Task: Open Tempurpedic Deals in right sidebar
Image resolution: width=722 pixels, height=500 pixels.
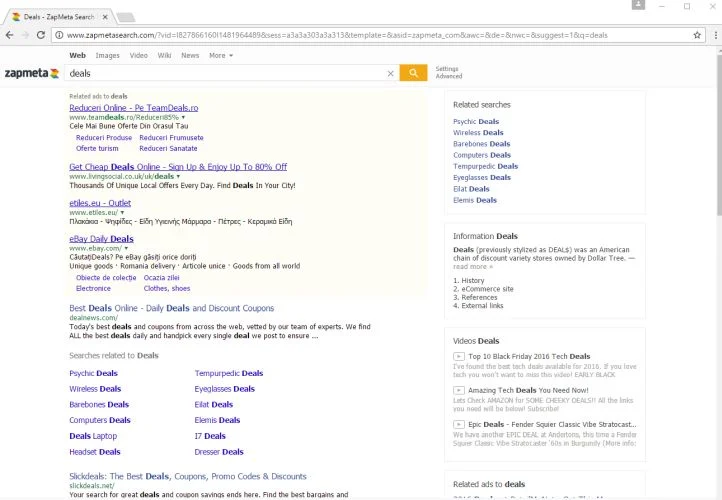Action: (x=486, y=166)
